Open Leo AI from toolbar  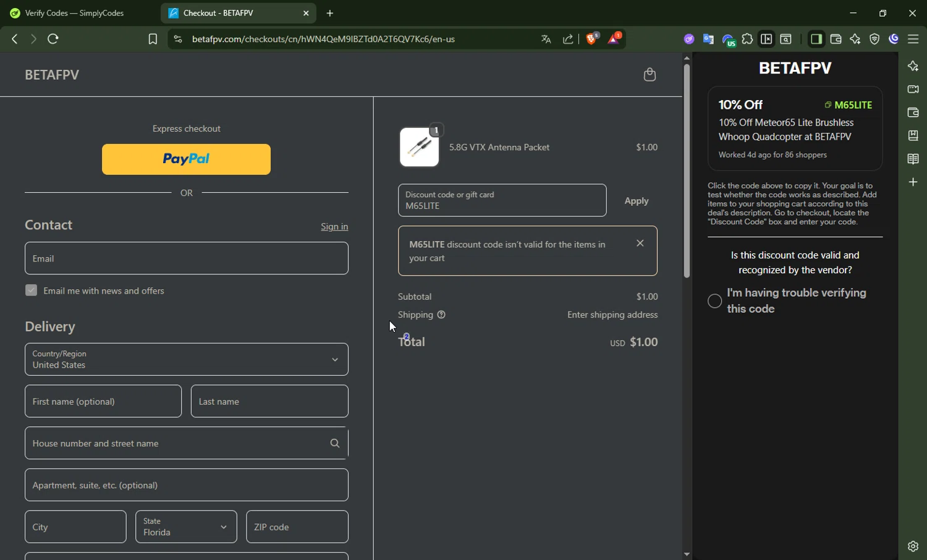coord(855,39)
